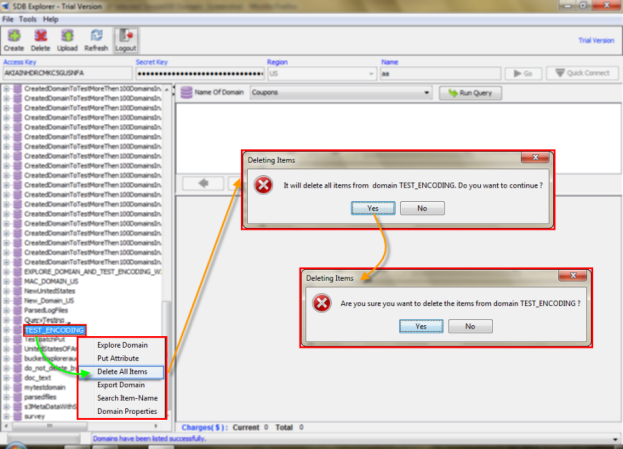
Task: Click the back arrow navigation button
Action: [203, 183]
